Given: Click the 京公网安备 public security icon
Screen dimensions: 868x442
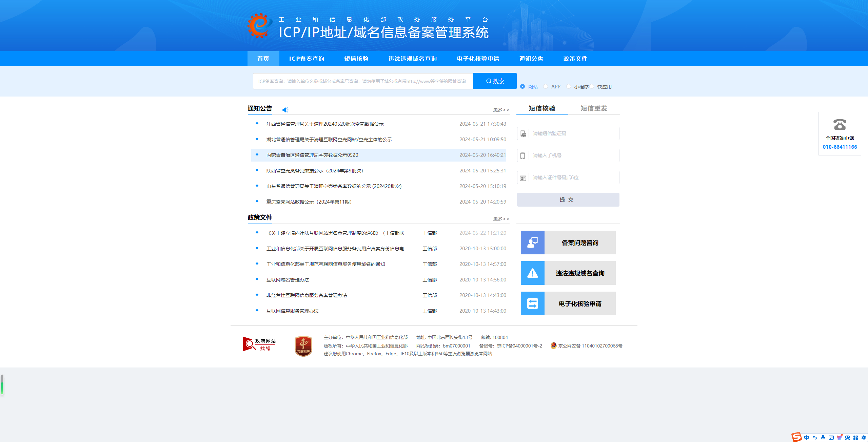Looking at the screenshot, I should pos(554,346).
